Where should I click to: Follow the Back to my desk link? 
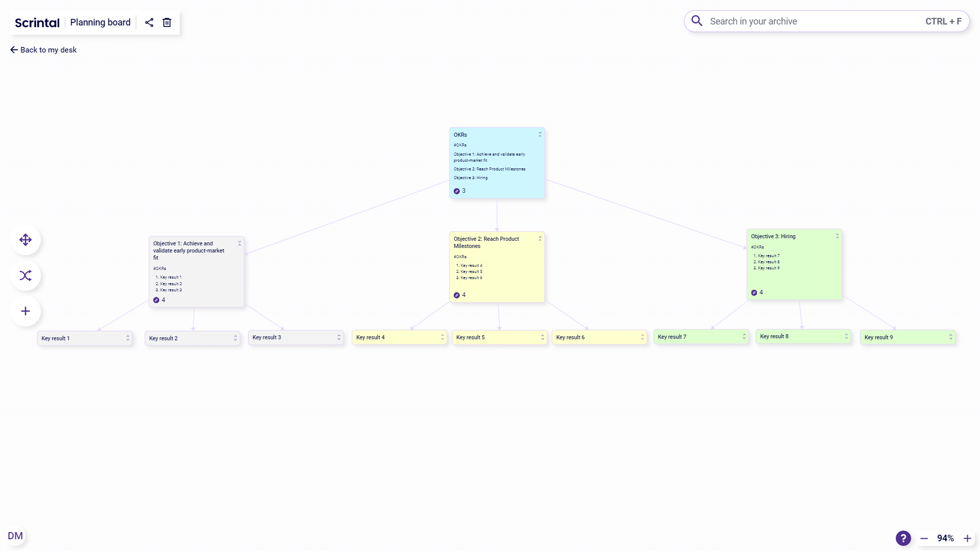[x=43, y=49]
